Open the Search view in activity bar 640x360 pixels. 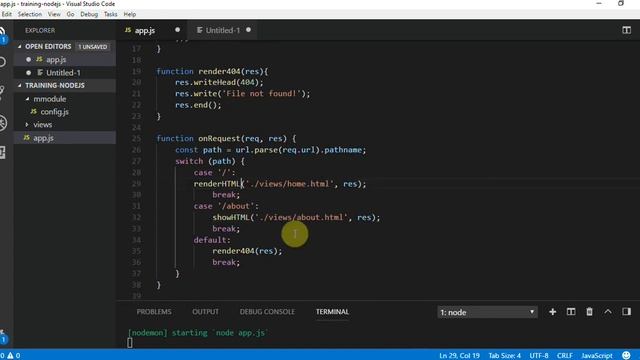pos(2,62)
